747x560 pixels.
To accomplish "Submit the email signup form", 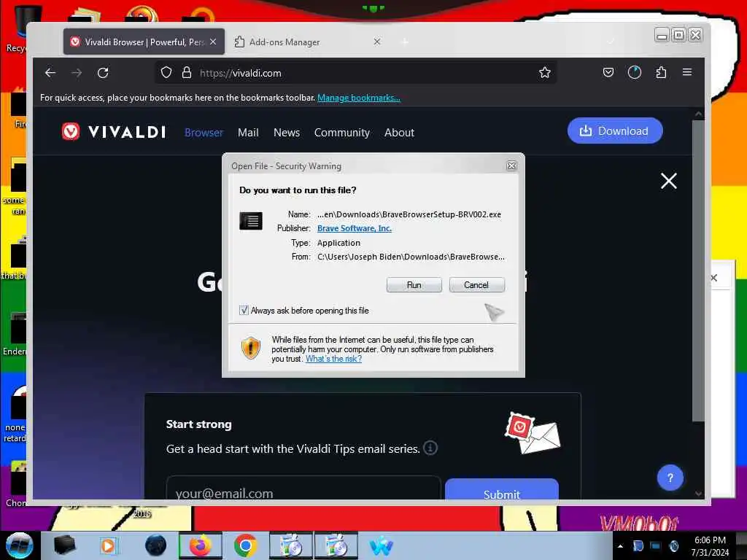I will (x=501, y=491).
